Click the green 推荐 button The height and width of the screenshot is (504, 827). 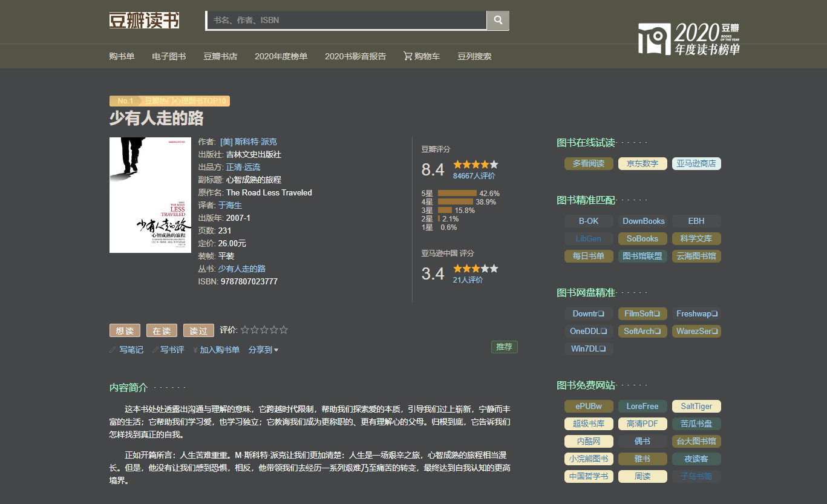pyautogui.click(x=504, y=347)
